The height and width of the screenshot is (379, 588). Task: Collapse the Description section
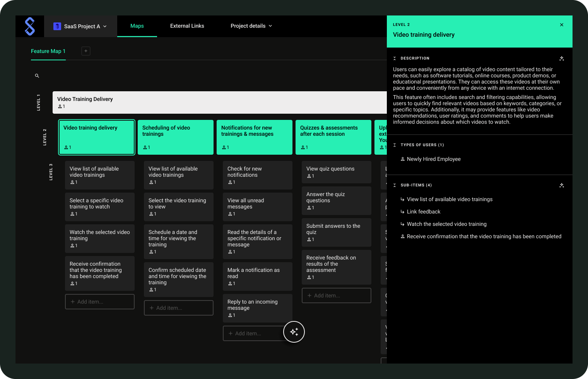395,58
